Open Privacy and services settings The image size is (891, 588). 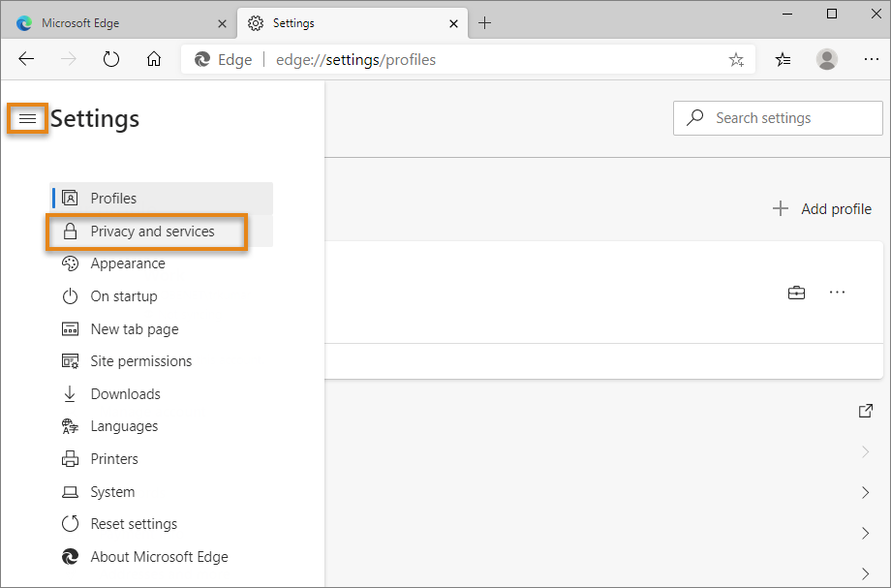(x=152, y=232)
